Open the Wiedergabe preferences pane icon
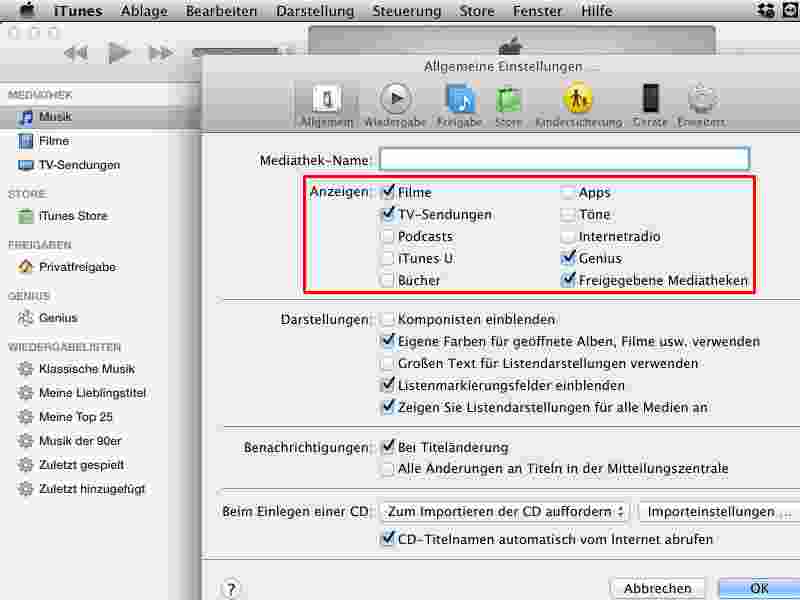This screenshot has height=600, width=800. point(395,105)
